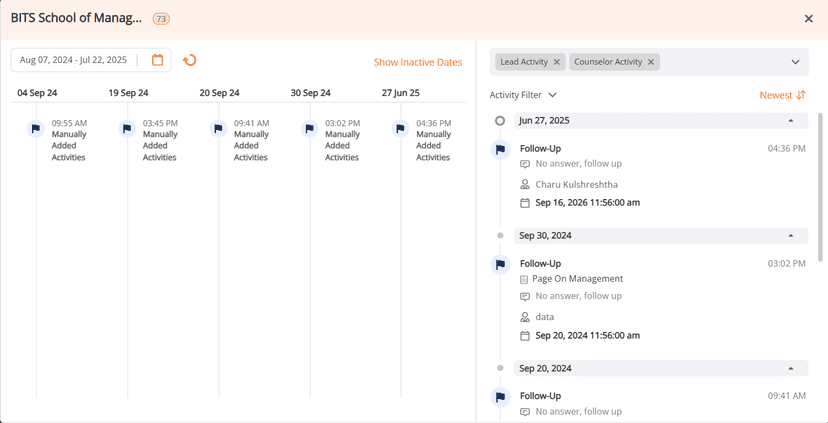Image resolution: width=828 pixels, height=423 pixels.
Task: Click the Sep 20, 2024 11:56:00 am date
Action: coord(588,335)
